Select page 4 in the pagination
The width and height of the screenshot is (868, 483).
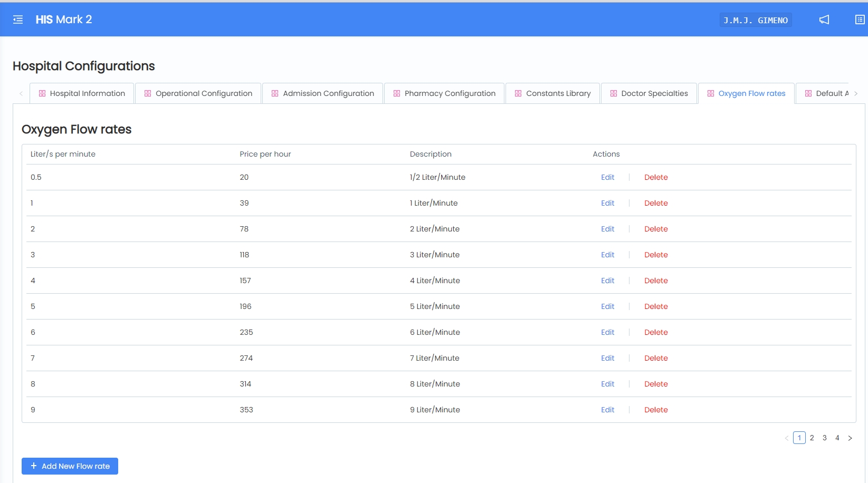[x=837, y=438]
